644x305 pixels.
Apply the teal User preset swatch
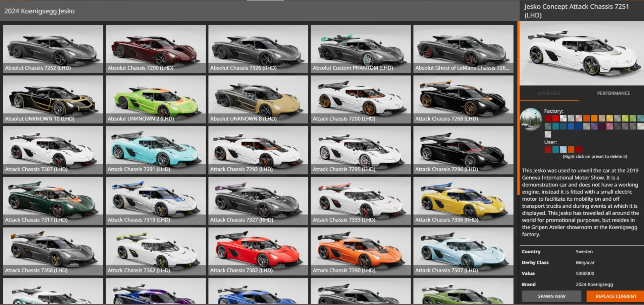click(556, 149)
